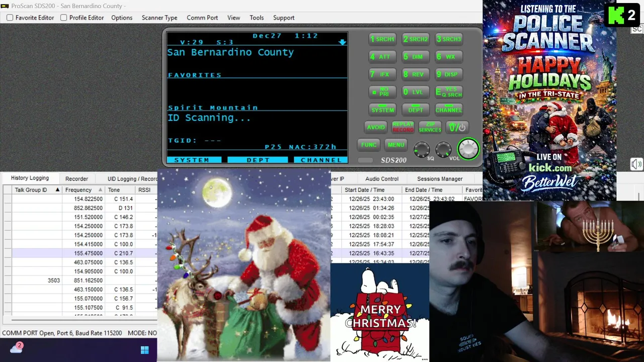Tap the AVOID key

pyautogui.click(x=376, y=127)
